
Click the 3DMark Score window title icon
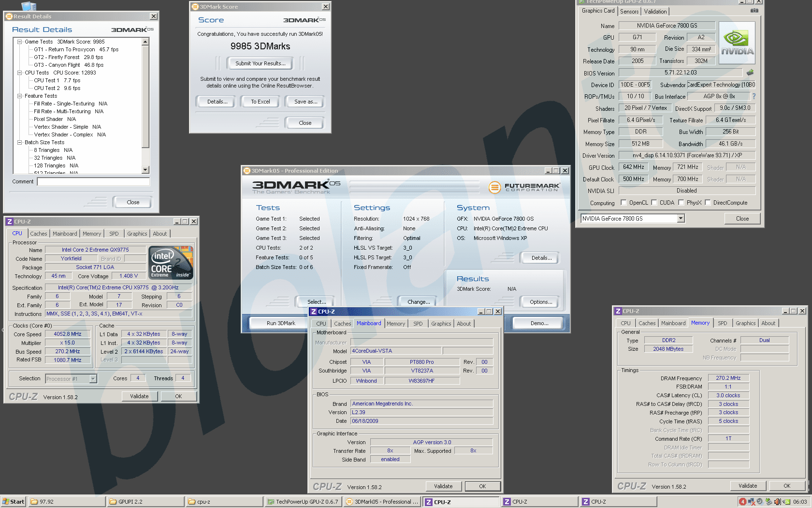coord(195,7)
